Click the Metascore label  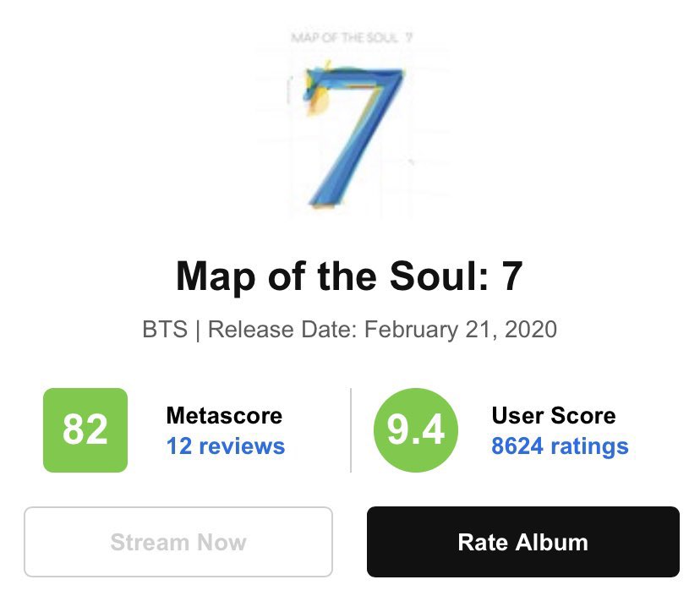click(224, 416)
